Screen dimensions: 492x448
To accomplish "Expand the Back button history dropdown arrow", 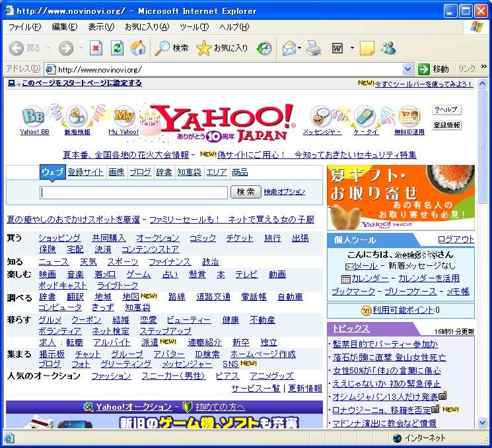I will [49, 48].
